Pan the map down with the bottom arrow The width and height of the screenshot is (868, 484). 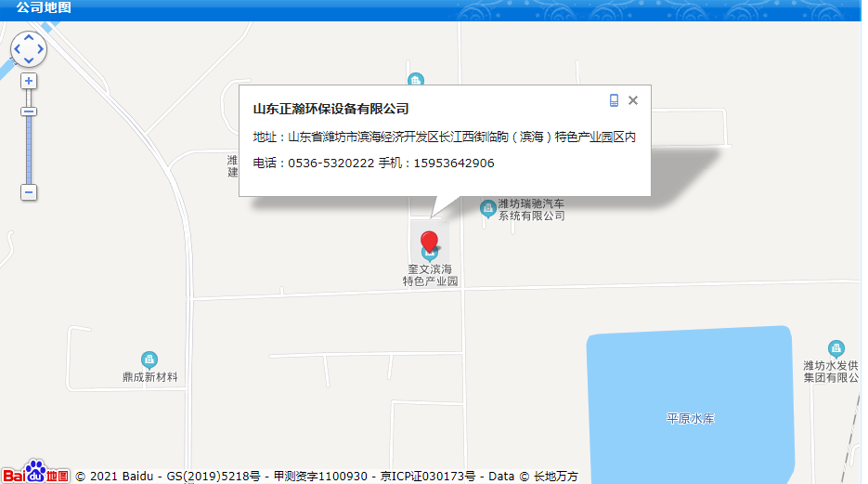(x=29, y=61)
